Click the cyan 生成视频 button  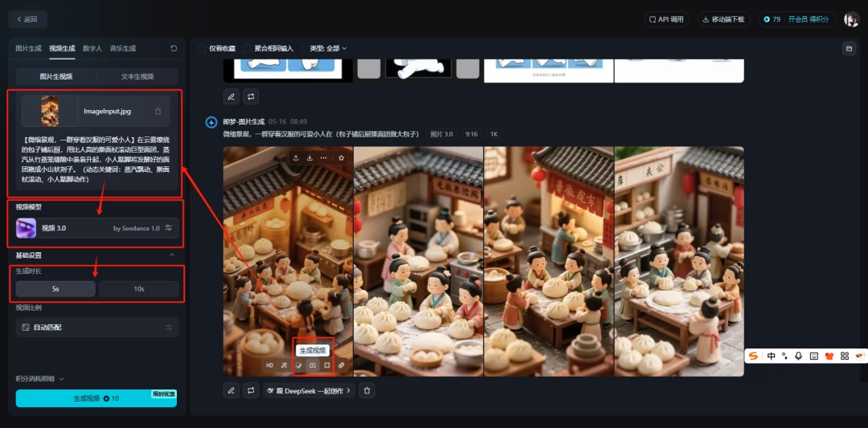click(x=96, y=398)
